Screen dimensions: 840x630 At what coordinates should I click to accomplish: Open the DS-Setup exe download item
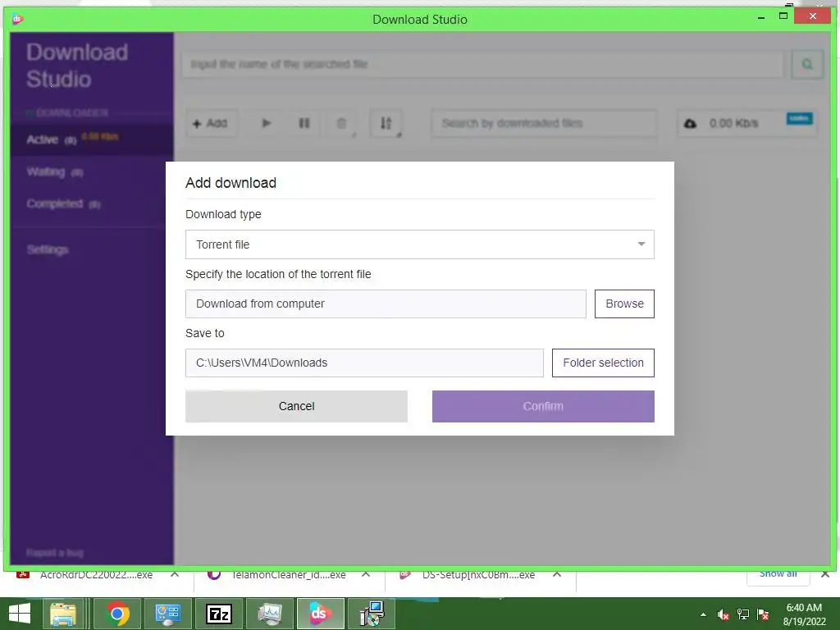click(468, 575)
